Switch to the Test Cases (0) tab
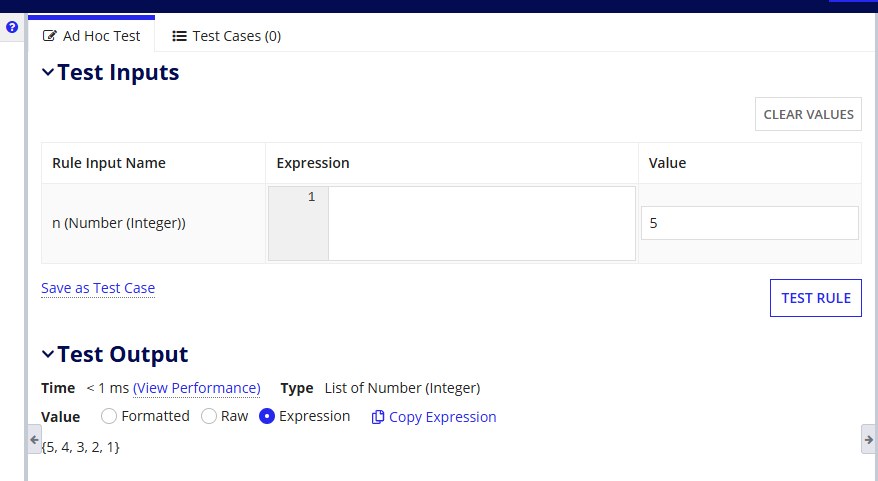The width and height of the screenshot is (878, 481). point(226,36)
